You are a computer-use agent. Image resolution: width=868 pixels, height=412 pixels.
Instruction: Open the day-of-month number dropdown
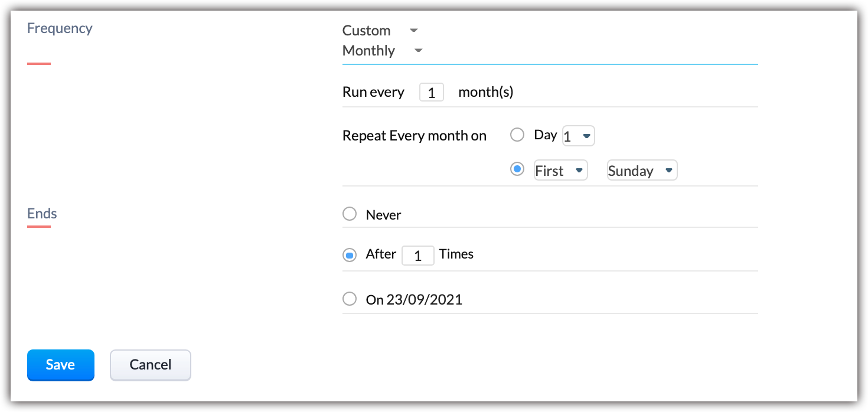[578, 136]
